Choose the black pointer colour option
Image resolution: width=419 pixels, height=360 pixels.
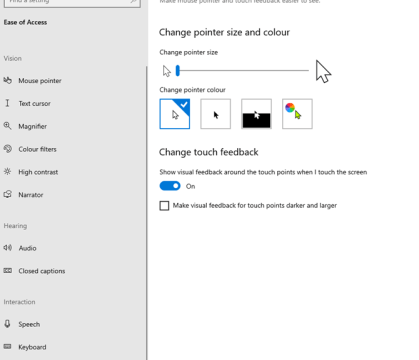click(215, 114)
